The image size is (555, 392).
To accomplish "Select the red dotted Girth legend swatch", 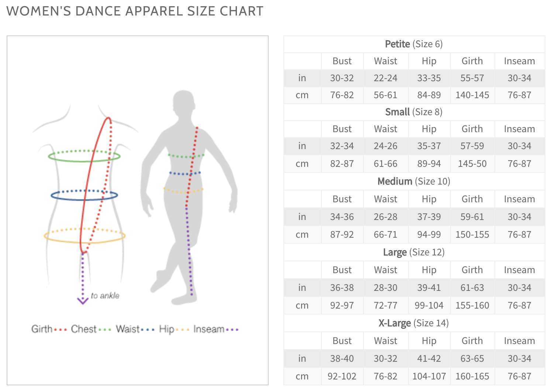I will point(61,329).
